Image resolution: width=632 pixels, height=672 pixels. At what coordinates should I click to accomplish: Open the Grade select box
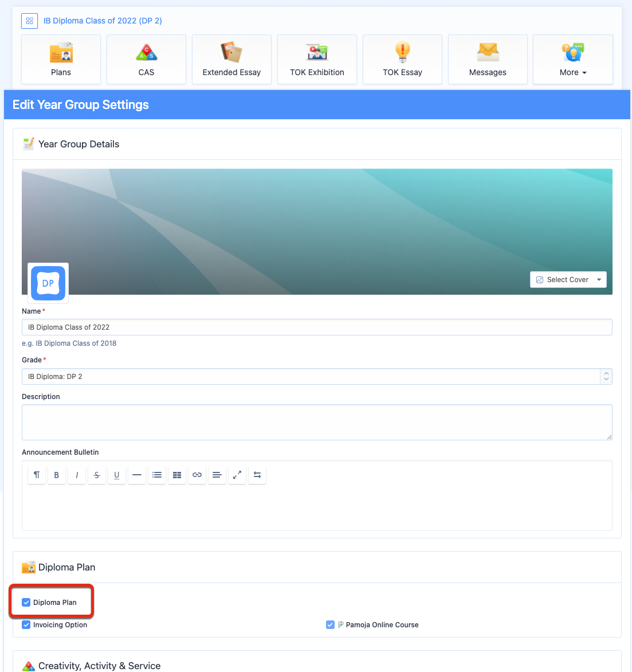click(317, 376)
